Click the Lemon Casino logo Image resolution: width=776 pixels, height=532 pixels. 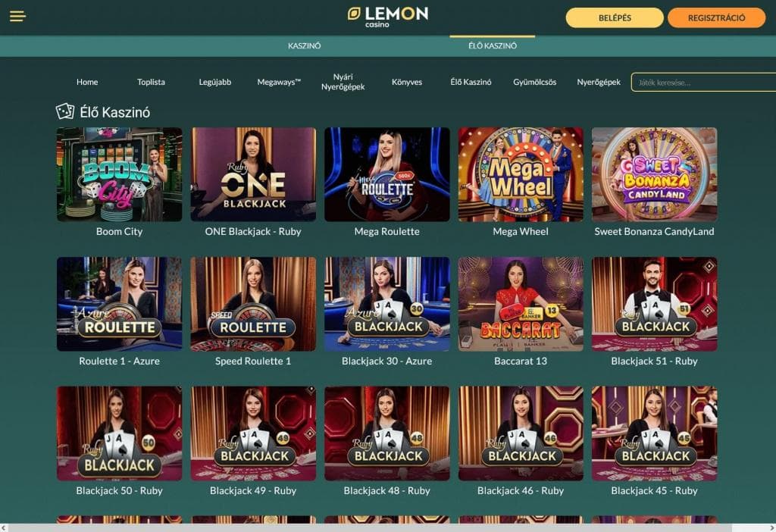tap(388, 17)
